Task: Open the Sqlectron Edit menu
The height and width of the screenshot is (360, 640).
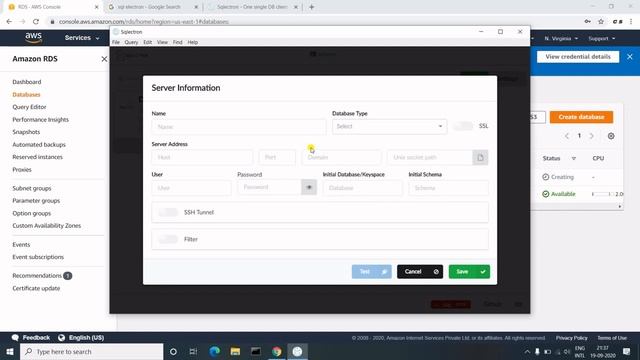Action: (147, 42)
